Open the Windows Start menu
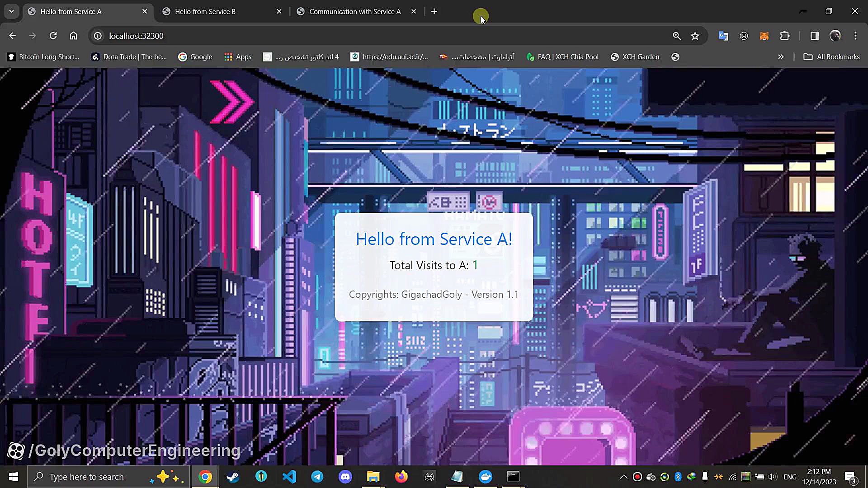The height and width of the screenshot is (488, 868). pyautogui.click(x=13, y=477)
